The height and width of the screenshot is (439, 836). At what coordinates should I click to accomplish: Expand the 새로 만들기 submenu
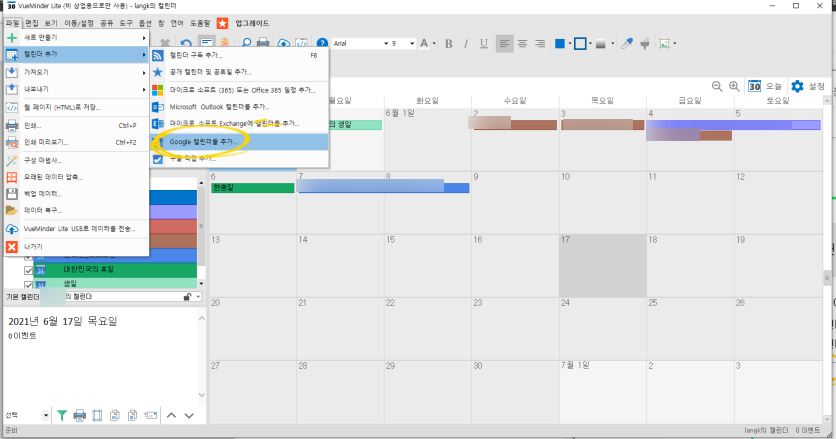77,38
